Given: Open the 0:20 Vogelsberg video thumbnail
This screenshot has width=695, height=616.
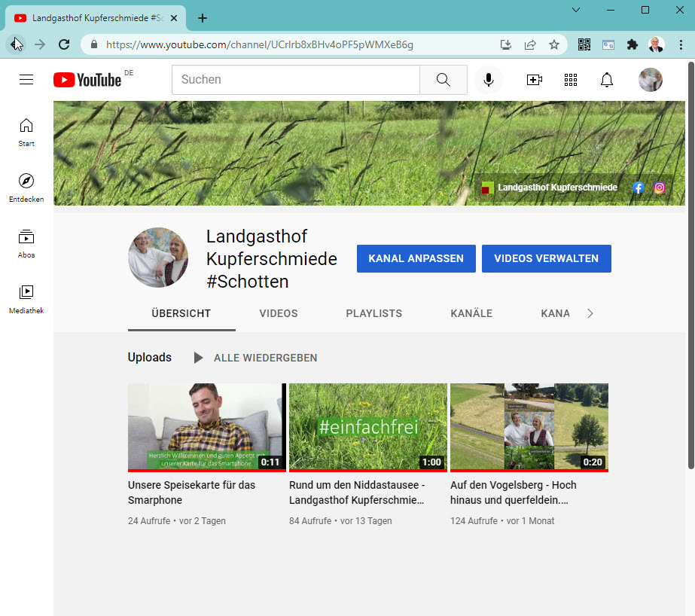Looking at the screenshot, I should pyautogui.click(x=529, y=427).
